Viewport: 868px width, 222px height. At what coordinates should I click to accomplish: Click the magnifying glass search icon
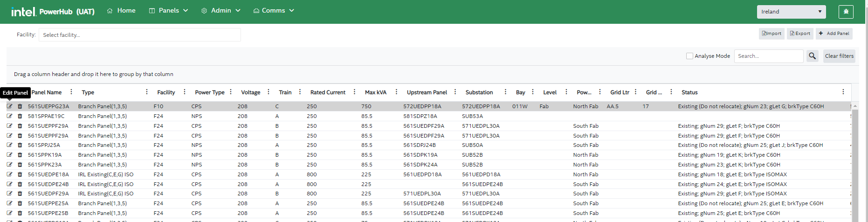point(813,56)
